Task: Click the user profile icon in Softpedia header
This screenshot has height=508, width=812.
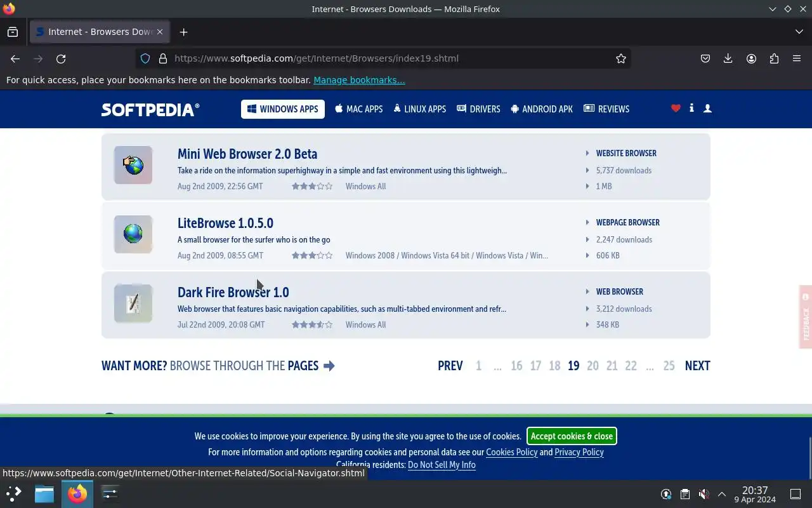Action: coord(707,109)
